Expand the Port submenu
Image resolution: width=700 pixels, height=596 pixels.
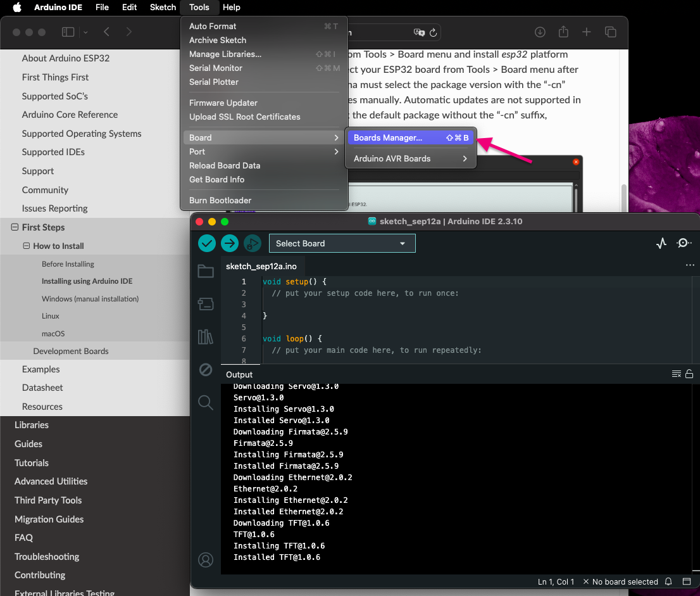[x=263, y=151]
